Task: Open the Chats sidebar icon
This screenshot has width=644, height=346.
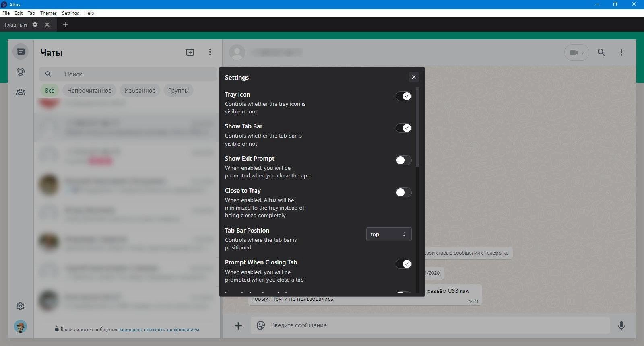Action: [21, 51]
